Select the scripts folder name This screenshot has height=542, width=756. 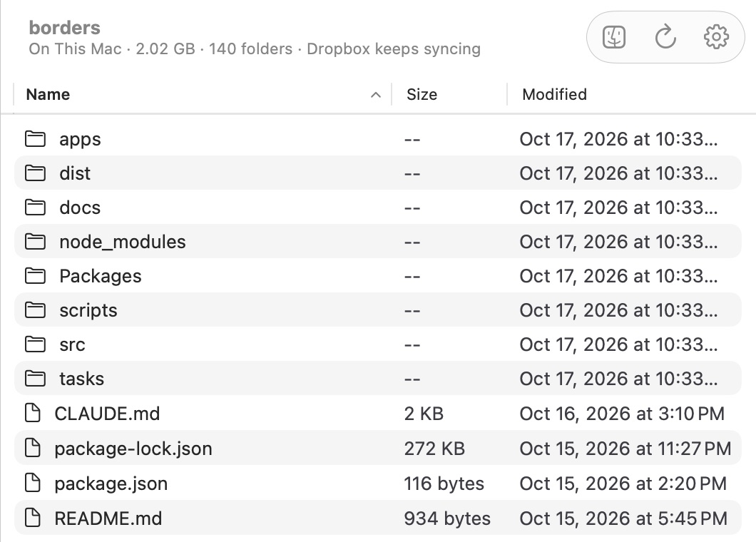click(88, 310)
